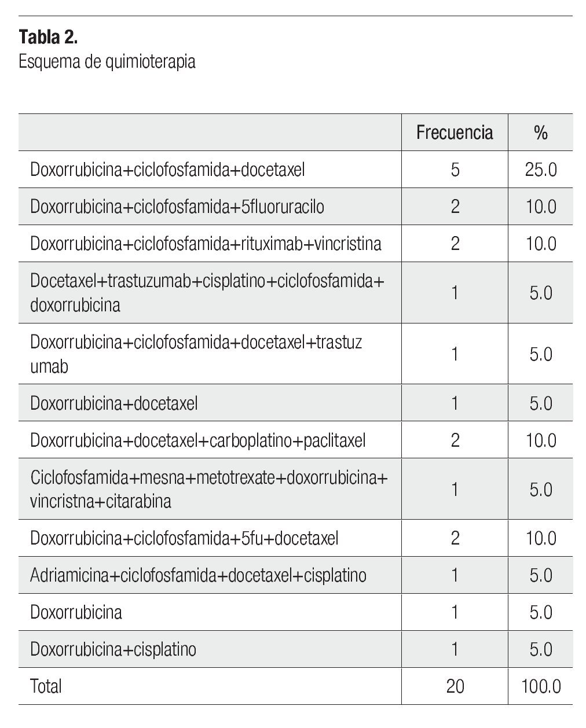This screenshot has width=586, height=728.
Task: Select the row containing 5fu+docetaxel
Action: (x=184, y=538)
